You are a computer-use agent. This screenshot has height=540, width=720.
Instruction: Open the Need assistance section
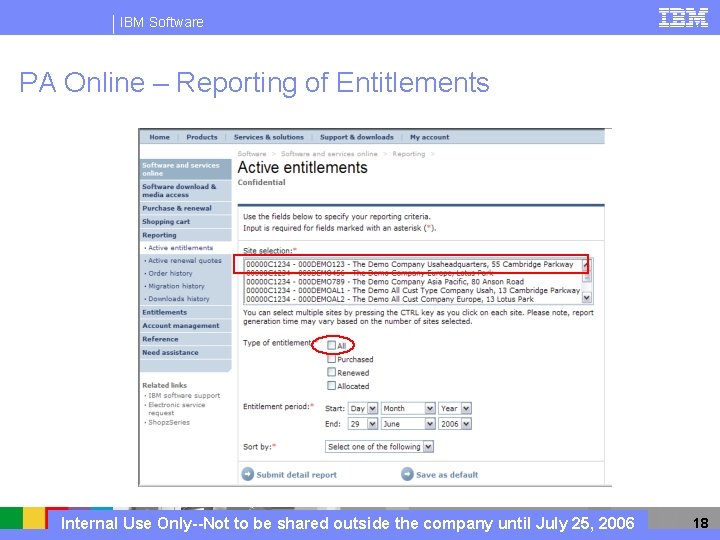coord(186,352)
